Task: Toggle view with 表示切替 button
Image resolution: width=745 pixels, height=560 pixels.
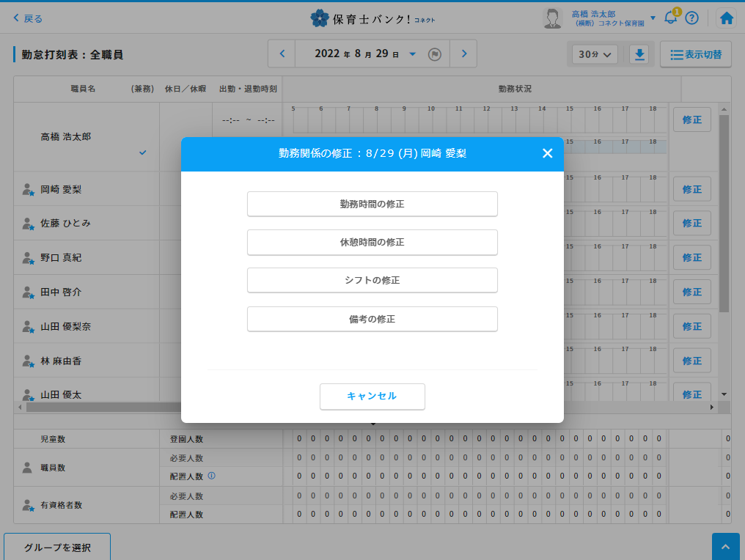Action: click(695, 55)
